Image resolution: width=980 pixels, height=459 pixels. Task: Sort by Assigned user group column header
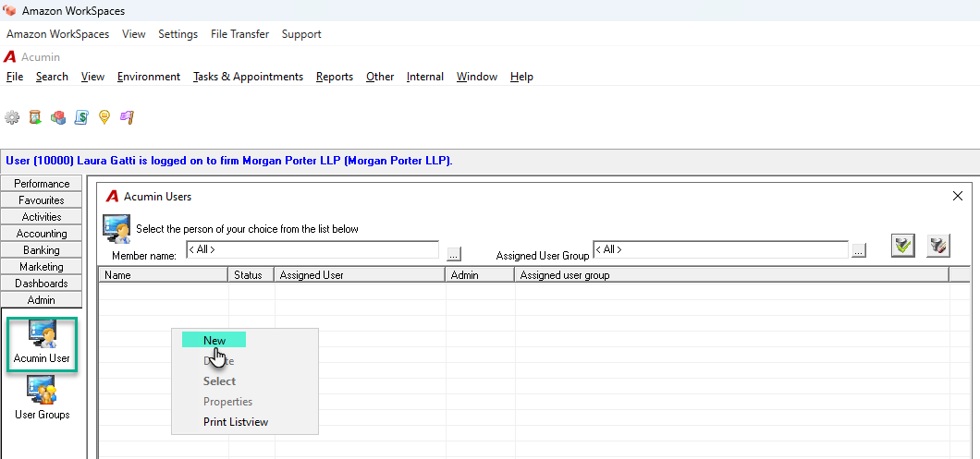(732, 275)
